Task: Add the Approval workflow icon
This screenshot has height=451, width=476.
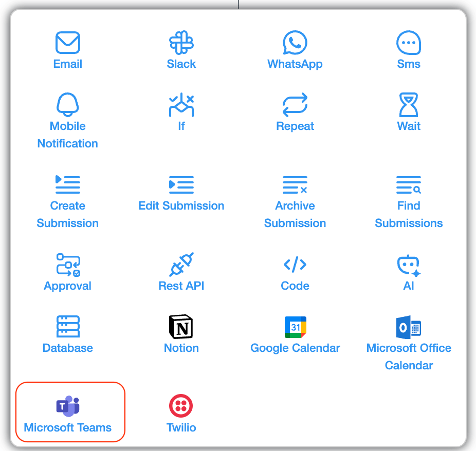Action: click(68, 265)
